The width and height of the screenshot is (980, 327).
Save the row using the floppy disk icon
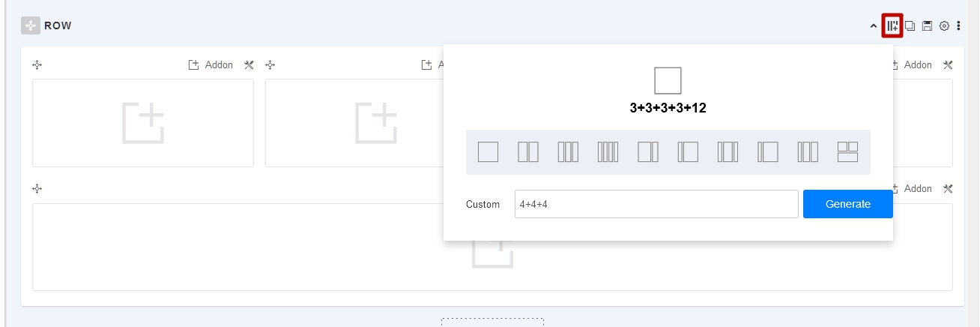pyautogui.click(x=927, y=26)
